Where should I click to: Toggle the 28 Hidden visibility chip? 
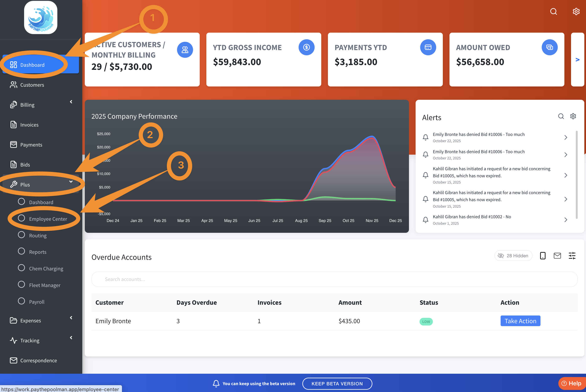pyautogui.click(x=513, y=255)
